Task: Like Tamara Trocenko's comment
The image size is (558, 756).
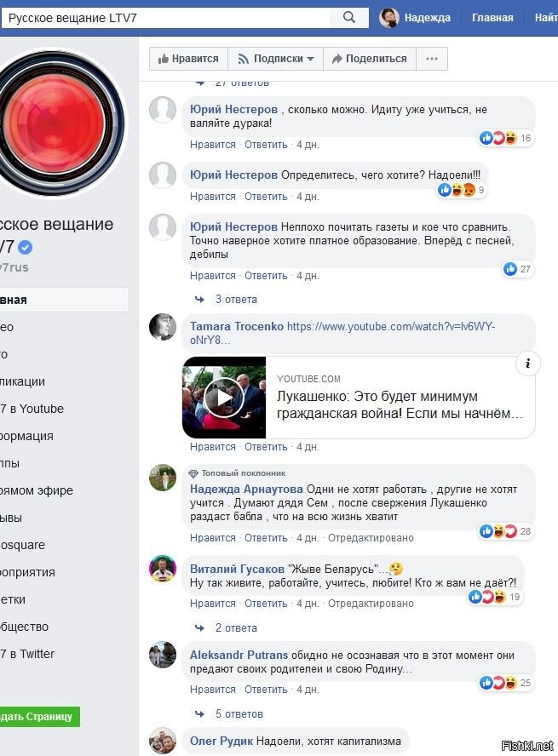Action: (x=213, y=447)
